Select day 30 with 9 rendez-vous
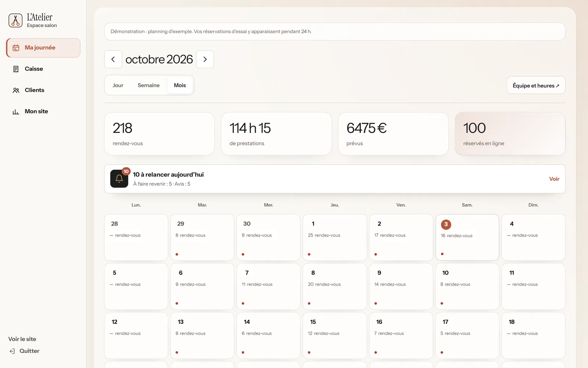Image resolution: width=588 pixels, height=368 pixels. click(x=268, y=237)
